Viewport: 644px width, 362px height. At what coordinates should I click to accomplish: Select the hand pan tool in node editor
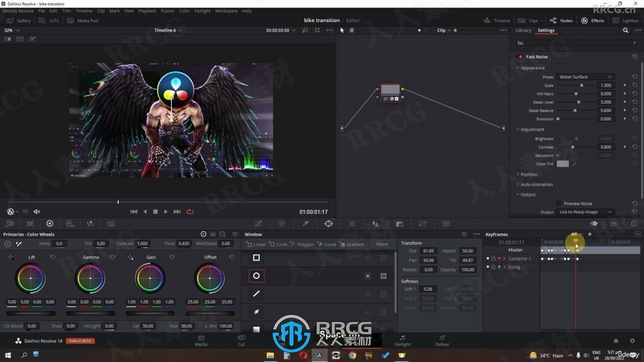pos(352,30)
